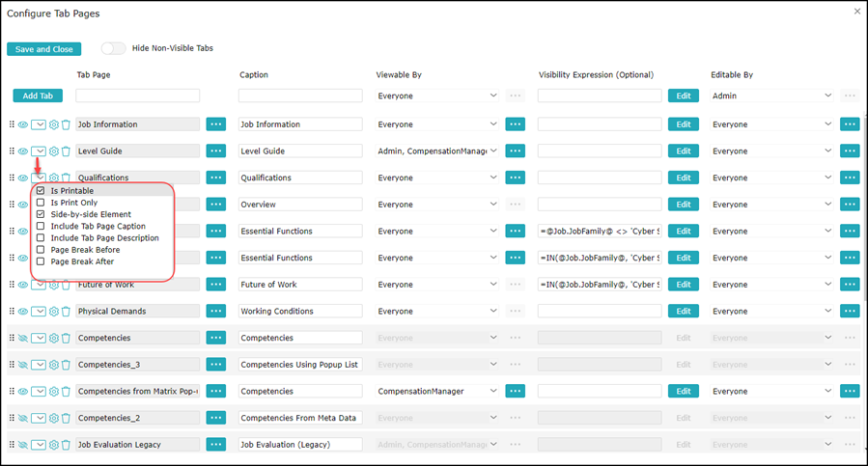
Task: Expand print options dropdown for Level Guide
Action: coord(39,151)
